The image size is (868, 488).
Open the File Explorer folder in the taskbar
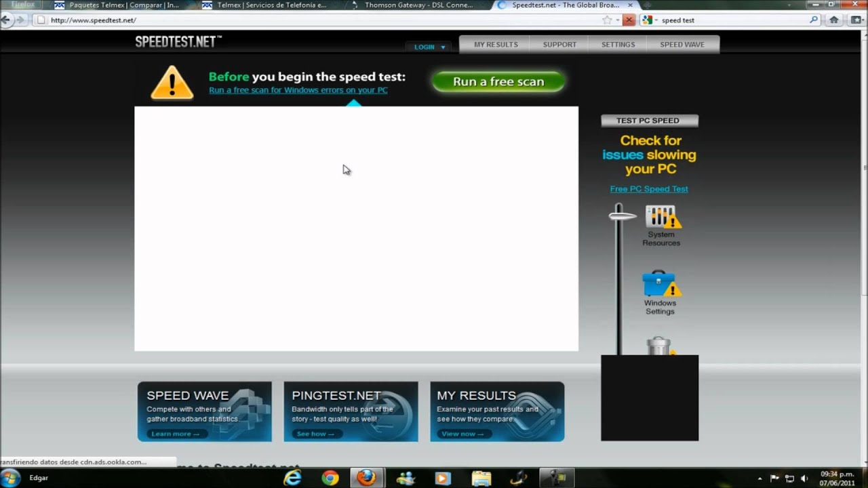[481, 478]
